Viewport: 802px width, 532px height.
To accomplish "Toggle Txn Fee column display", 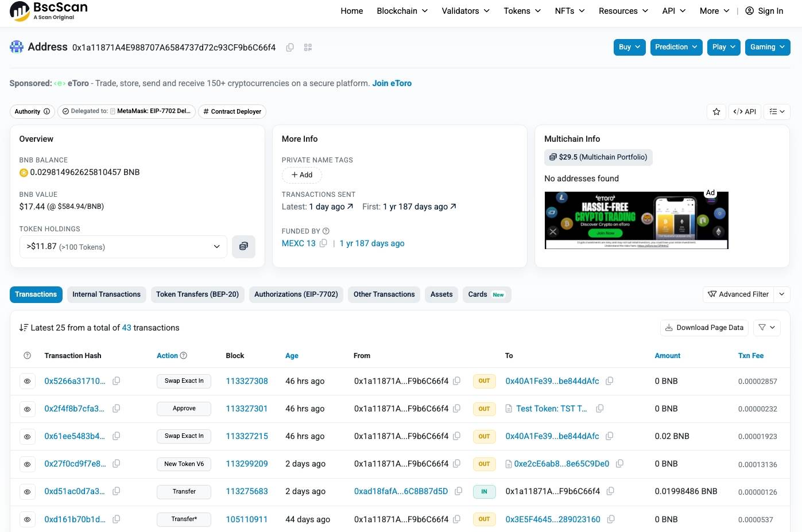I will pos(751,355).
